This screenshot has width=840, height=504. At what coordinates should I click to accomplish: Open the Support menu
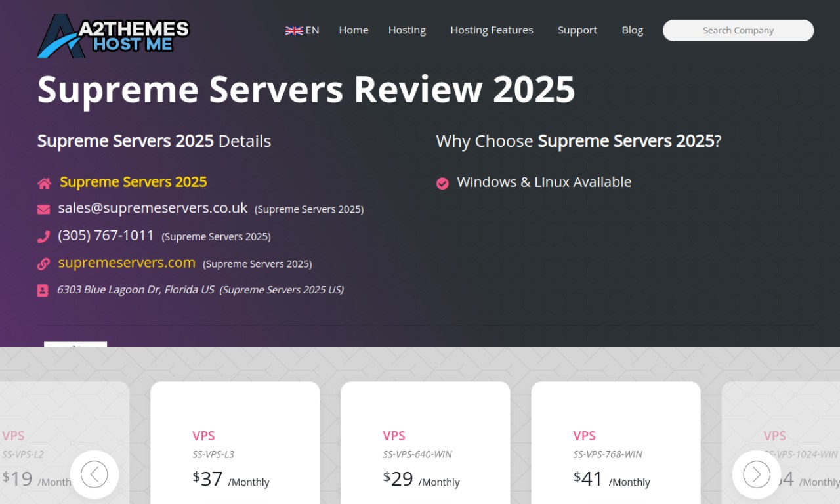click(577, 30)
